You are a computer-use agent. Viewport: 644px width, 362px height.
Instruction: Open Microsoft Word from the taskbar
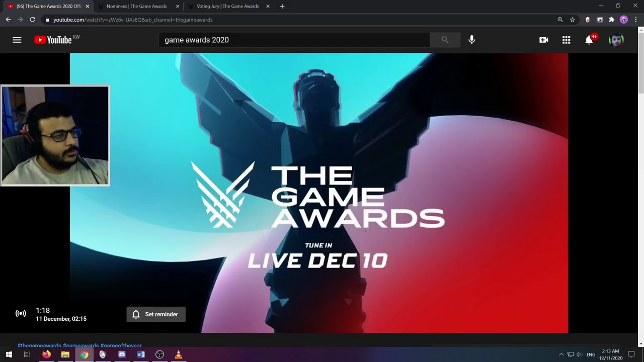pos(141,354)
